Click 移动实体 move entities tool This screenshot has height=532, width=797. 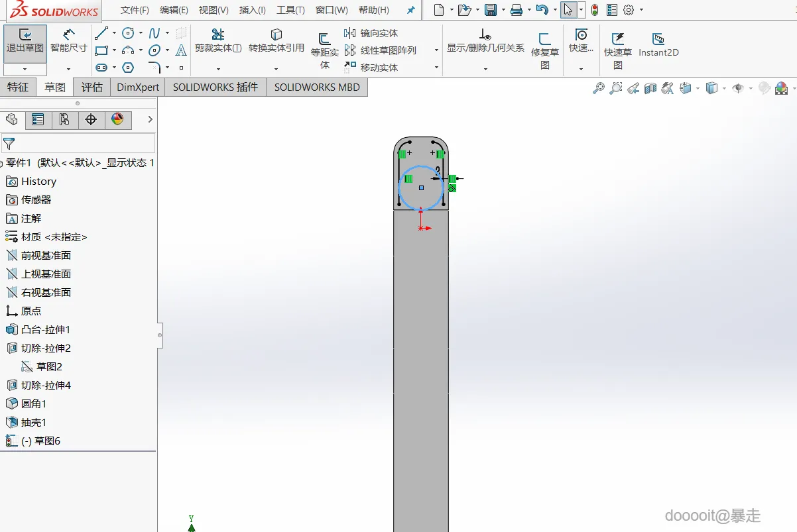coord(371,68)
